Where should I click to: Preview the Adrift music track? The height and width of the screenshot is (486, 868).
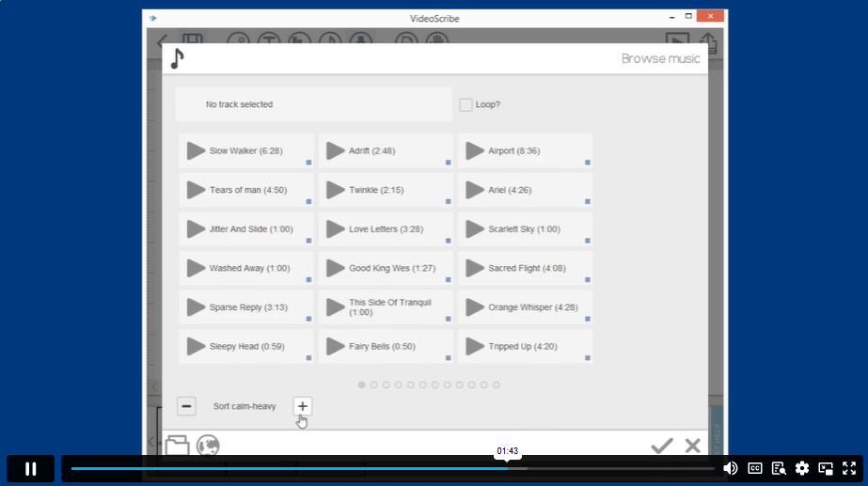point(335,150)
